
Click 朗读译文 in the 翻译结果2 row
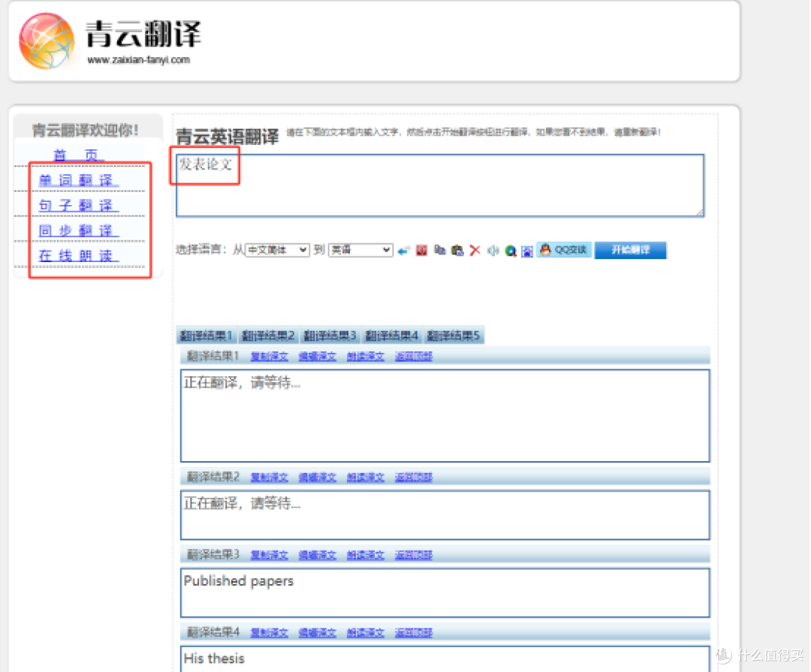[366, 478]
